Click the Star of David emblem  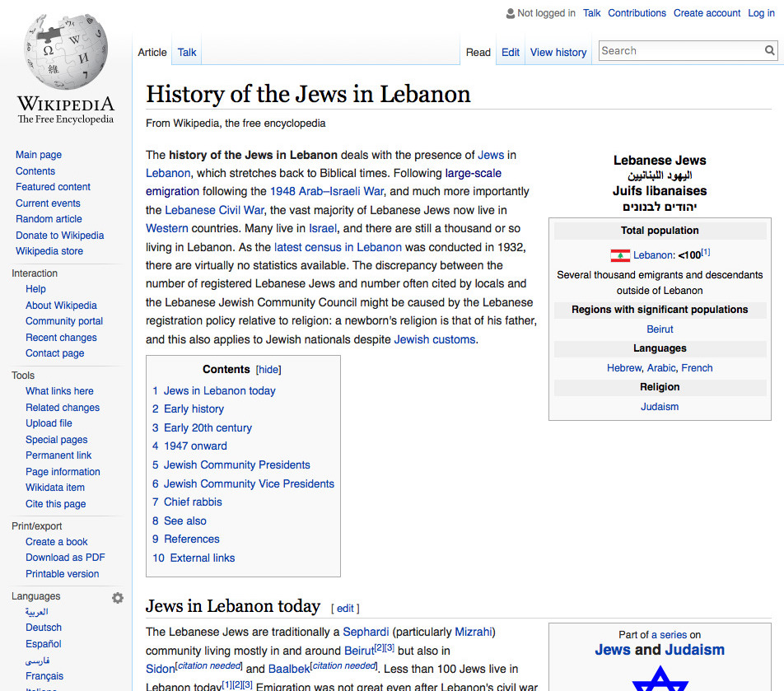[659, 682]
